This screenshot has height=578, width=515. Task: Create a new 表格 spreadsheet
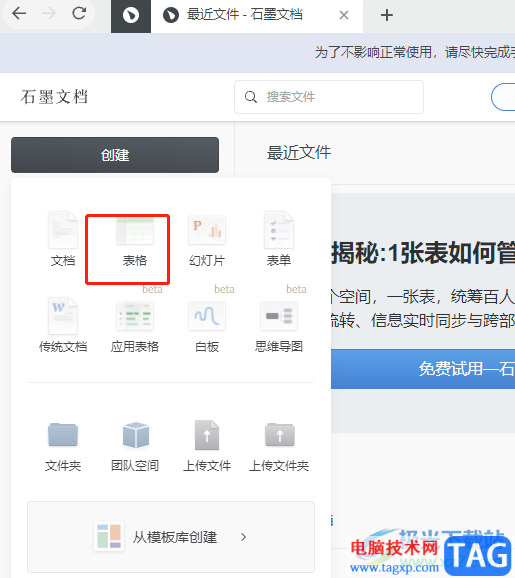pos(135,240)
